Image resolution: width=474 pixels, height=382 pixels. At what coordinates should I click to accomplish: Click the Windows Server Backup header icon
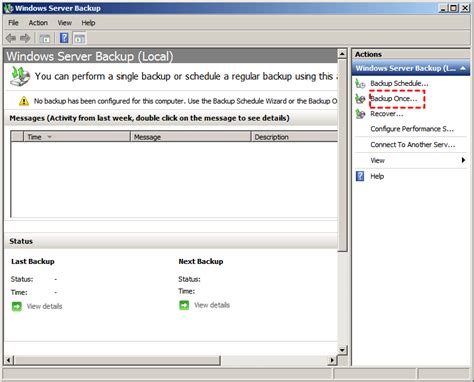point(20,77)
